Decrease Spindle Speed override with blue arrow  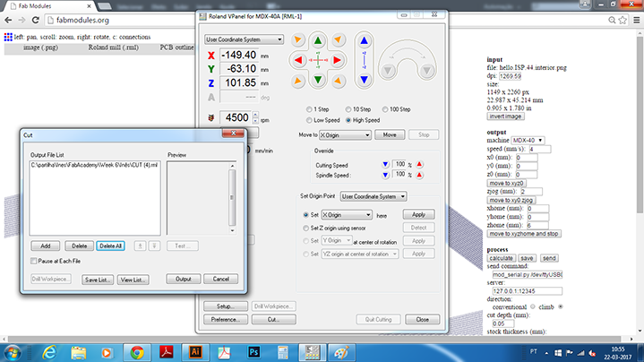[x=385, y=175]
